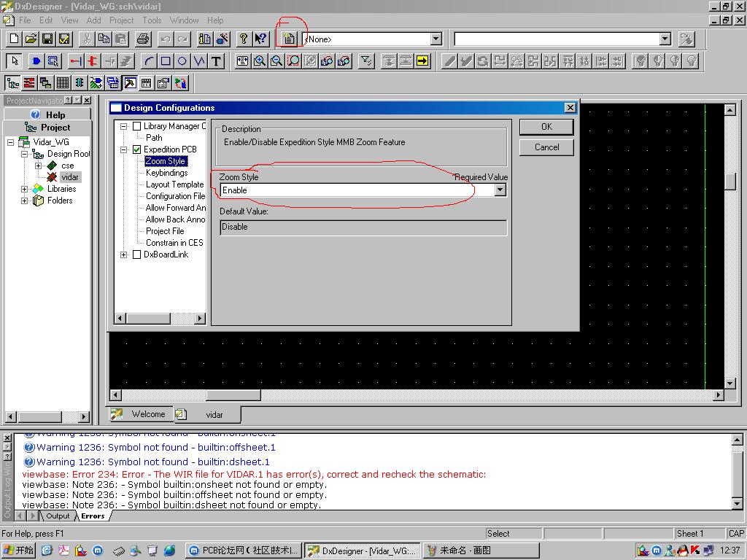Viewport: 747px width, 560px height.
Task: Select vidar schematic in project tree
Action: pyautogui.click(x=70, y=177)
